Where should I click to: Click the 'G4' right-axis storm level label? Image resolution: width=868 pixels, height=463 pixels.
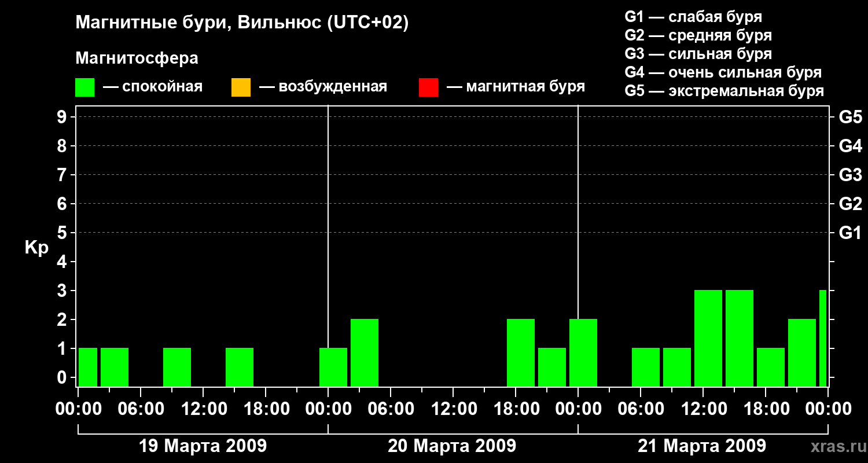click(x=850, y=146)
